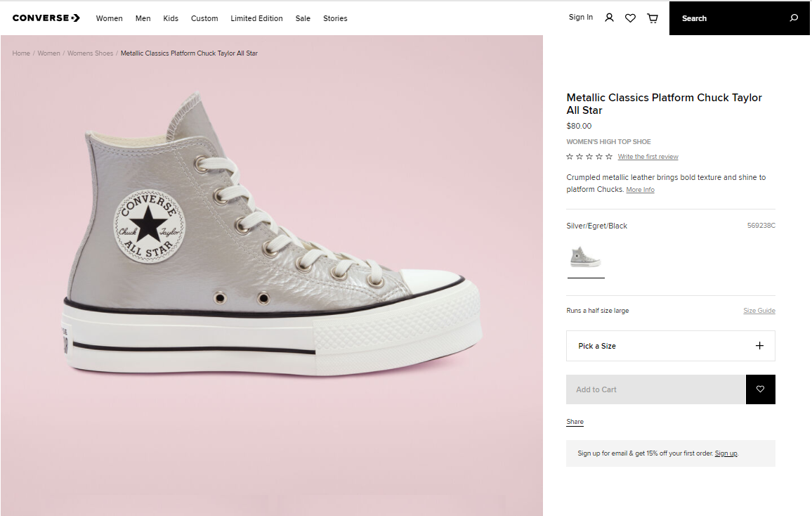Click the Sign In link

(x=580, y=17)
